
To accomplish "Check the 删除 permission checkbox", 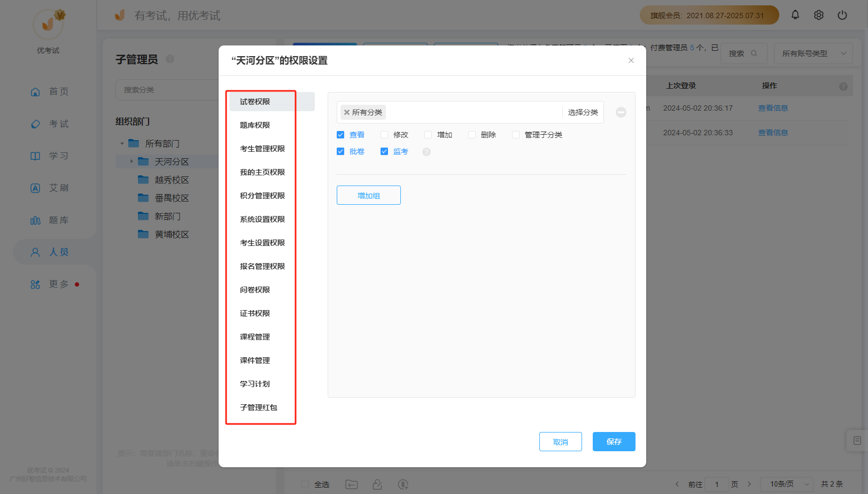I will click(x=472, y=135).
